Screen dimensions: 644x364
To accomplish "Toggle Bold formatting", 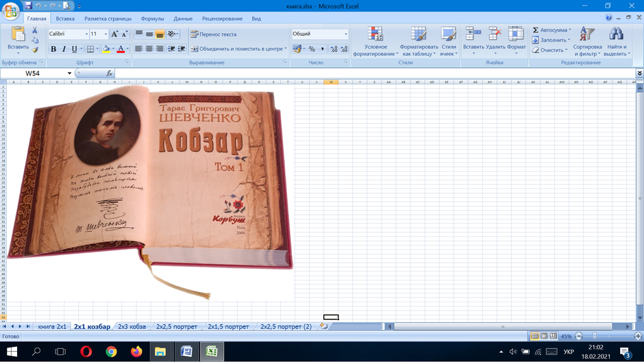I will (x=53, y=49).
